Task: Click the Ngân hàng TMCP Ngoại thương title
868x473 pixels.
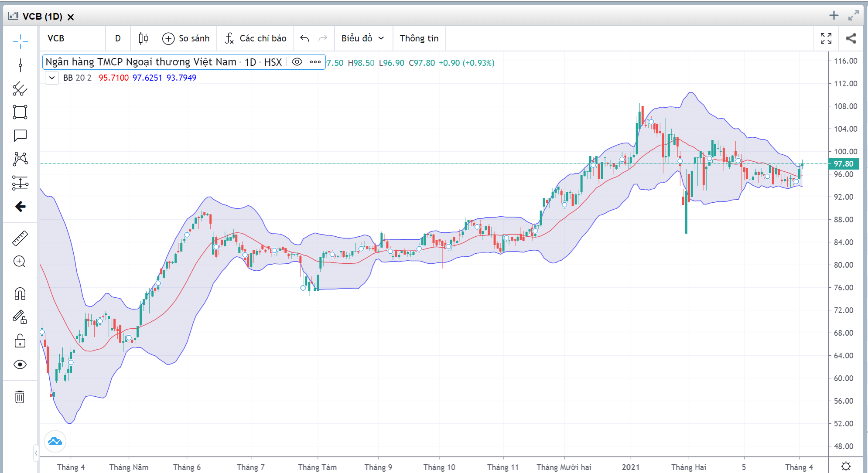Action: (x=141, y=62)
